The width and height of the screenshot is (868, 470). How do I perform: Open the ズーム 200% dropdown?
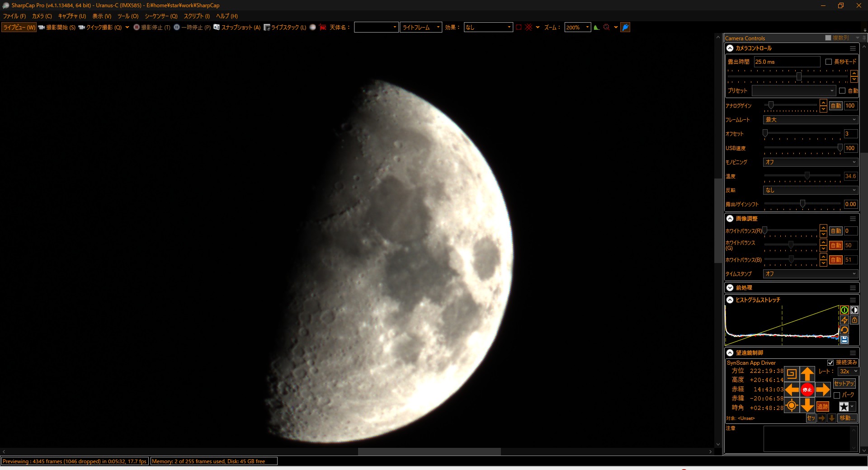[578, 28]
